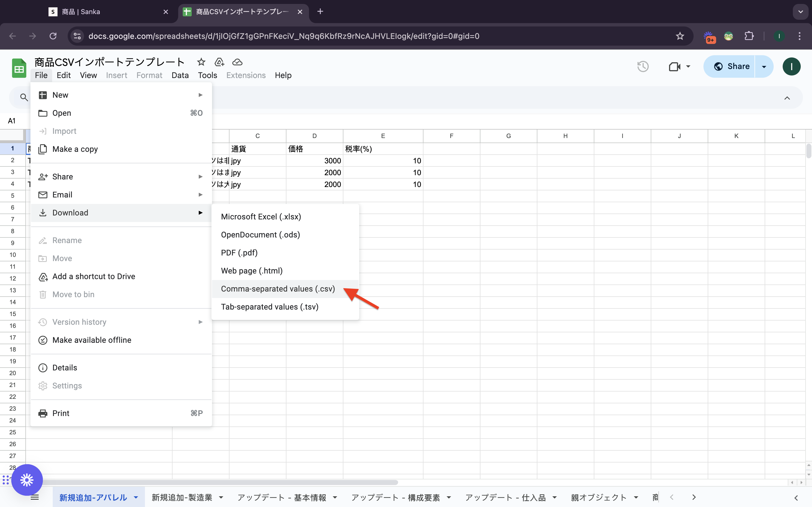Open the Sheets home green logo icon
Screen dimensions: 812x507
click(x=19, y=68)
